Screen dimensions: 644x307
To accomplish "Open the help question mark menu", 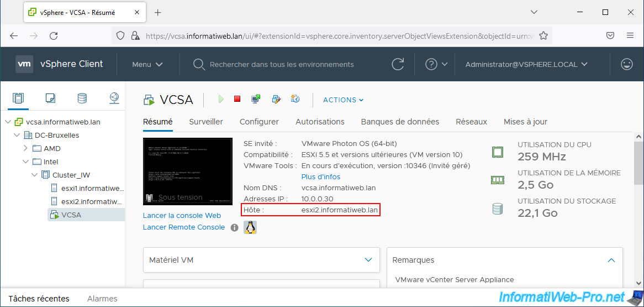I will pyautogui.click(x=436, y=65).
